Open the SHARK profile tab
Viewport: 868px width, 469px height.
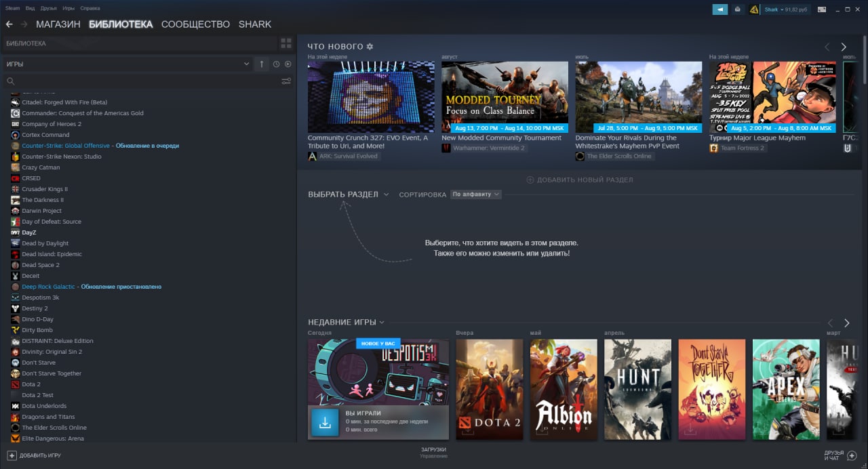[255, 24]
